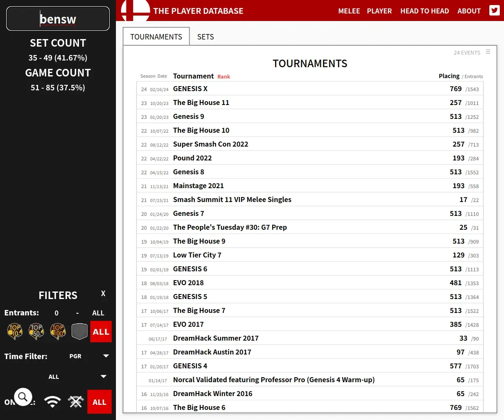Click the player search field with bensw

(x=58, y=18)
